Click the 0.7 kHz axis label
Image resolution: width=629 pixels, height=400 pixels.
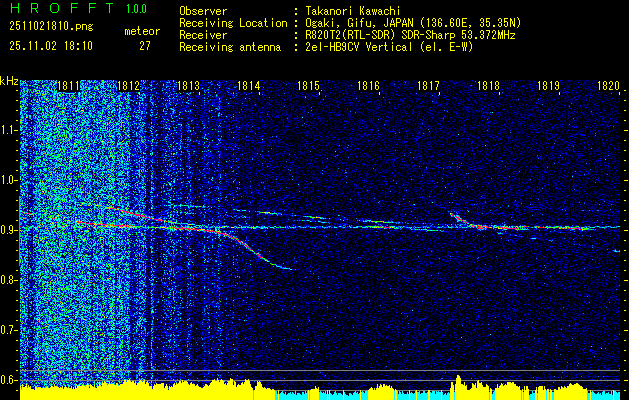[8, 330]
